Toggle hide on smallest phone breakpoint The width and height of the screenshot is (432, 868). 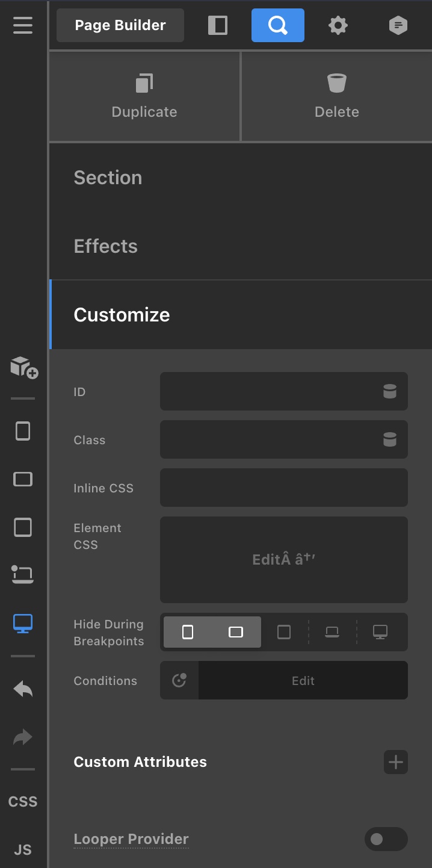[188, 632]
